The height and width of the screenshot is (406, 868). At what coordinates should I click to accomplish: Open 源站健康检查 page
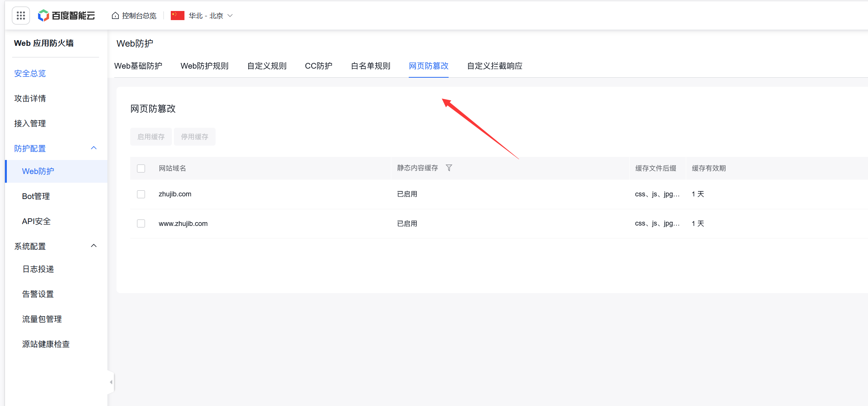click(x=46, y=344)
